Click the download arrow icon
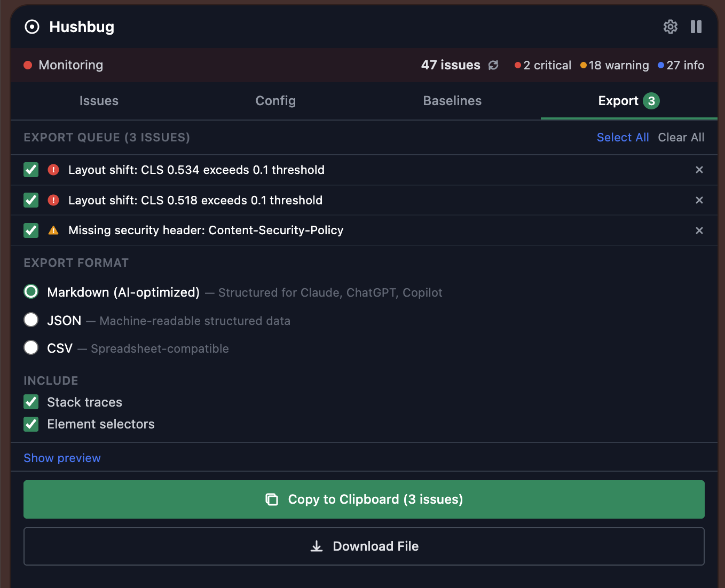Image resolution: width=725 pixels, height=588 pixels. [317, 546]
